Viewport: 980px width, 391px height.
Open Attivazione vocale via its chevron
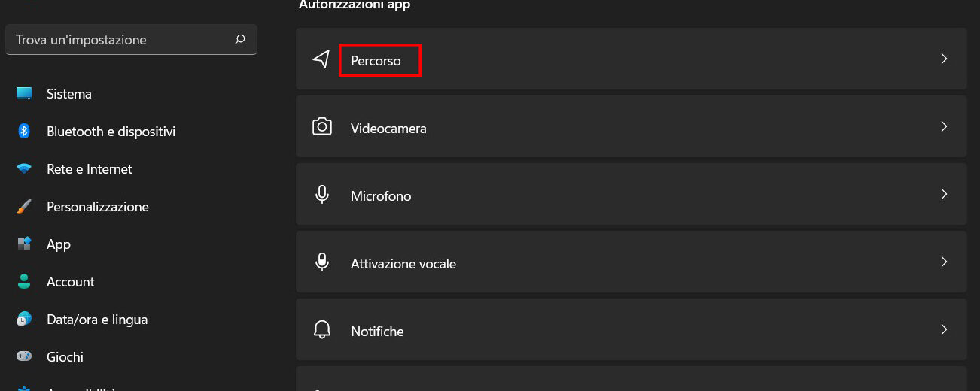944,262
